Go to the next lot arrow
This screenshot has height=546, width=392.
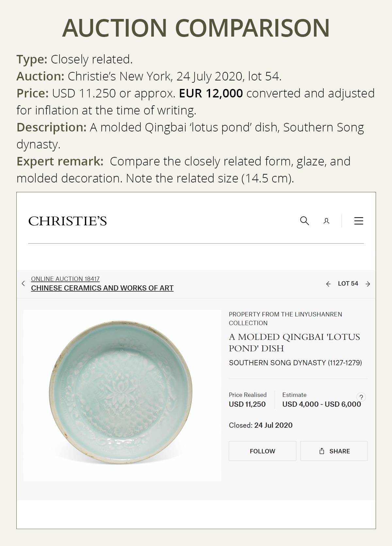(x=368, y=284)
